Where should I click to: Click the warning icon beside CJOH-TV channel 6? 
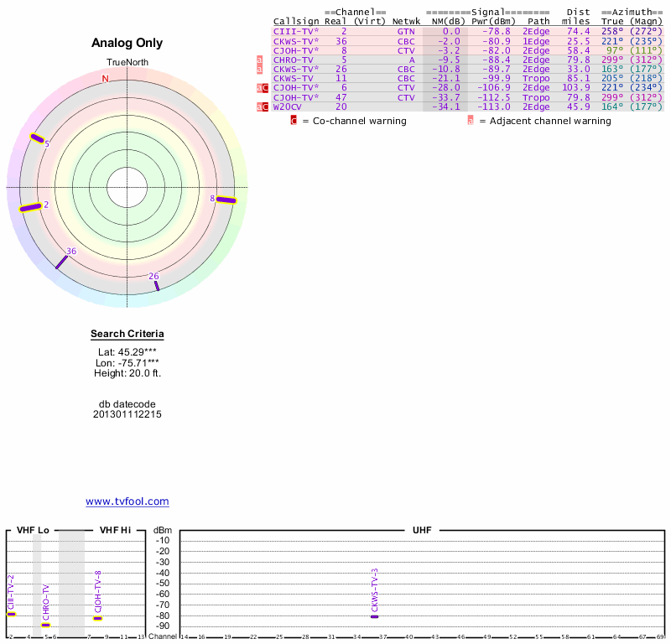(263, 87)
